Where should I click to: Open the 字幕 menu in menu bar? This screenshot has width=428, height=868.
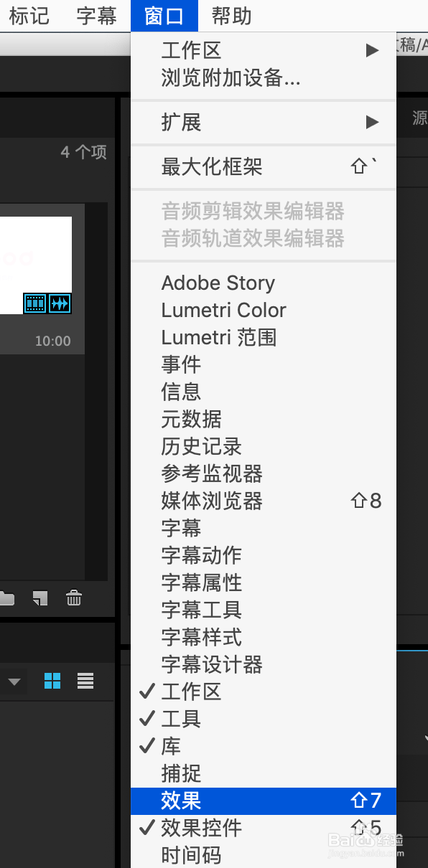point(97,16)
